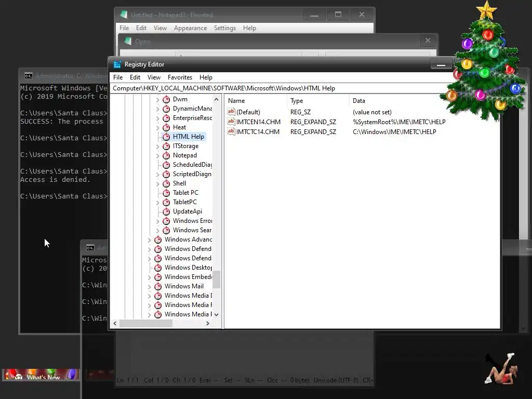Click the tree vertical scrollbar thumb
The image size is (532, 399).
216,279
